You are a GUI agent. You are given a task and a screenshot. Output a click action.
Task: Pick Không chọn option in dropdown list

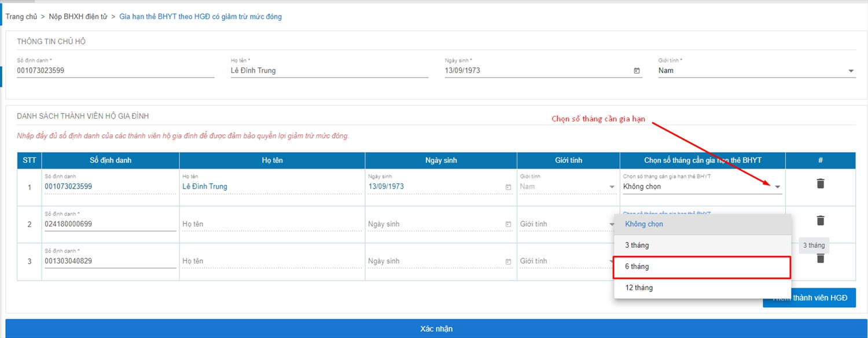pyautogui.click(x=702, y=224)
